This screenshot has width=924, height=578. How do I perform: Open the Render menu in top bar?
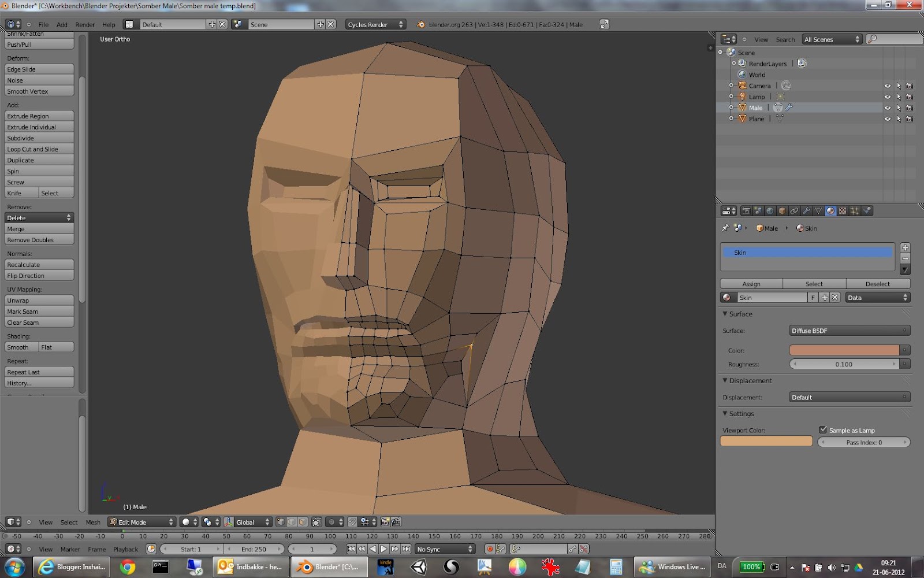85,25
